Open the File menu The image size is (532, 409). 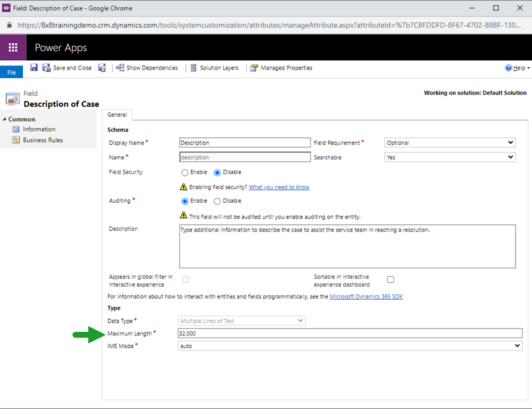11,72
